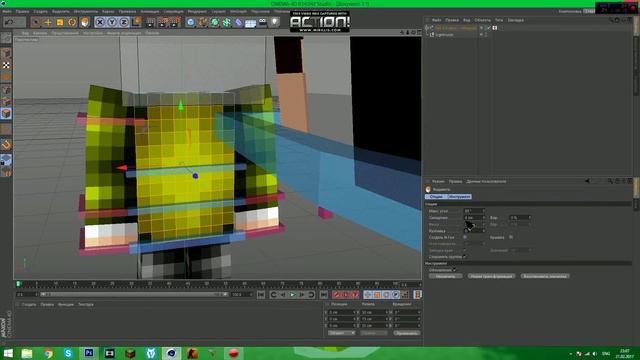Go back in attribute manager history arrow
Image resolution: width=640 pixels, height=360 pixels.
(587, 181)
